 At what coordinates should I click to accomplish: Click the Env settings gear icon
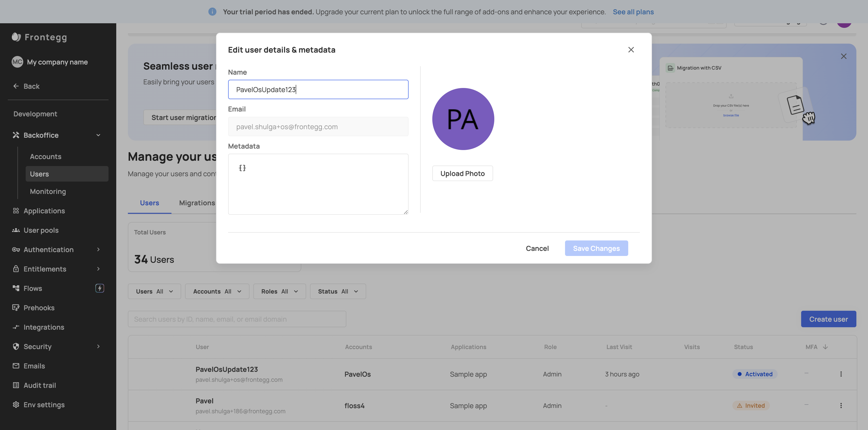click(16, 404)
